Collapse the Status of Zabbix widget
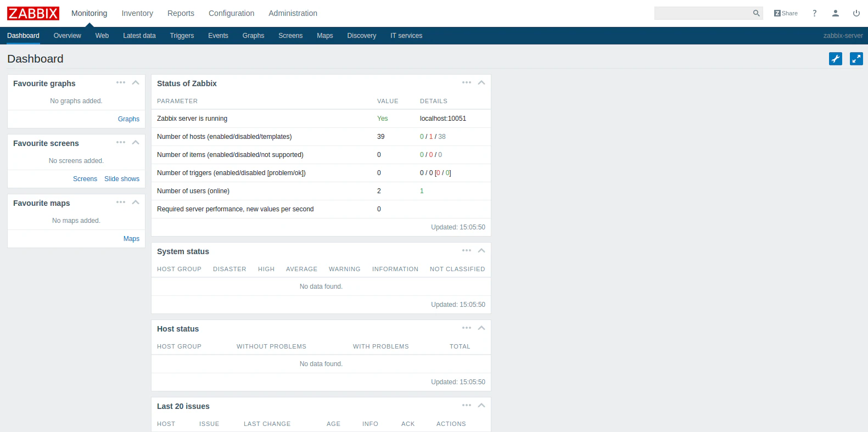 click(x=481, y=82)
